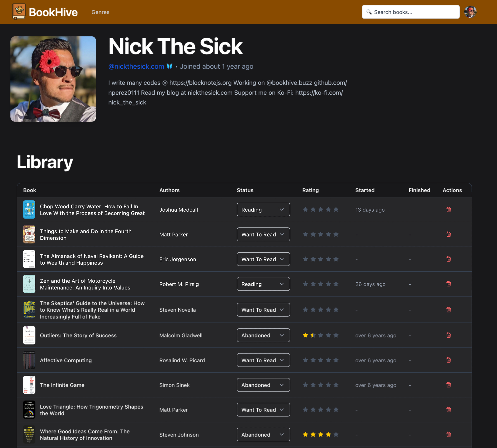Click trash icon for Outliers row

coord(449,335)
